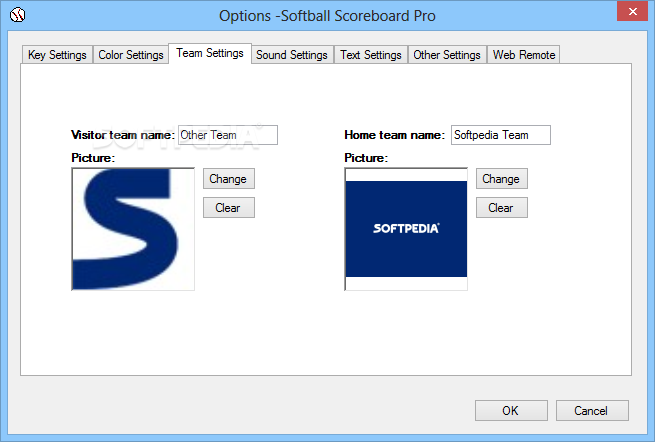This screenshot has height=442, width=655.
Task: Change the home team picture
Action: pos(501,179)
